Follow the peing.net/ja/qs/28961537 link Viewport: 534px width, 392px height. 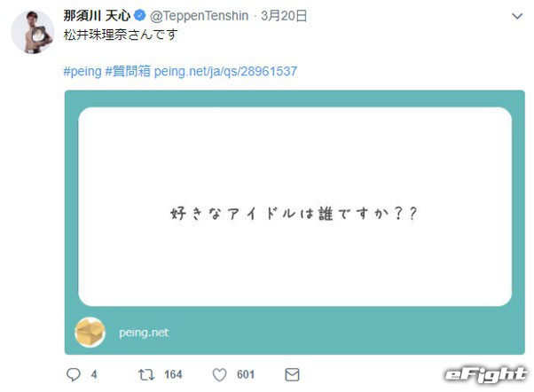tap(225, 70)
